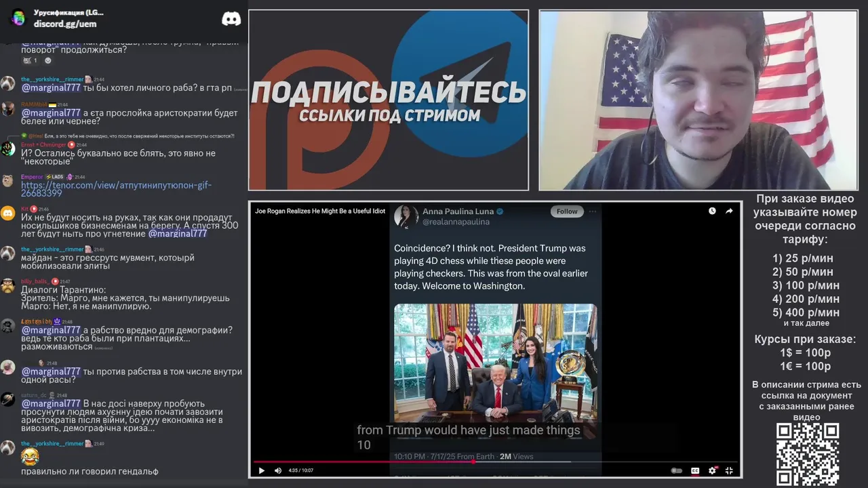Play the Joe Rogan video
This screenshot has height=488, width=868.
(261, 470)
